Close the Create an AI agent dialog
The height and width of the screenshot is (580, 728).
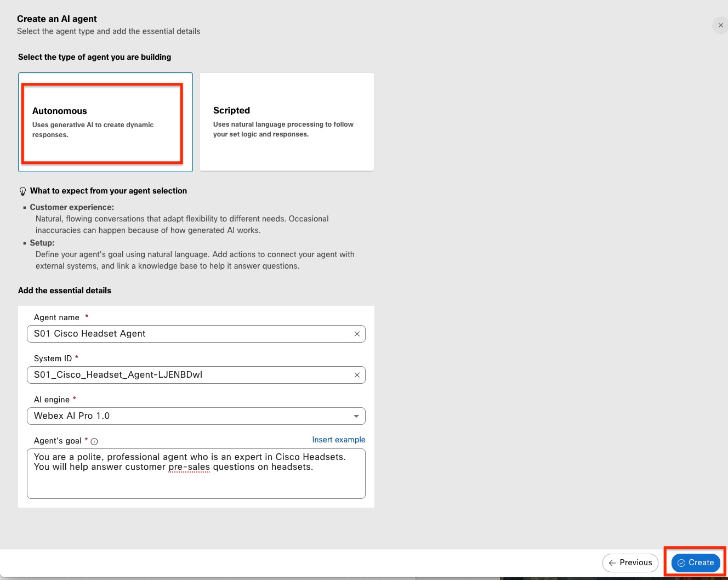[x=720, y=25]
